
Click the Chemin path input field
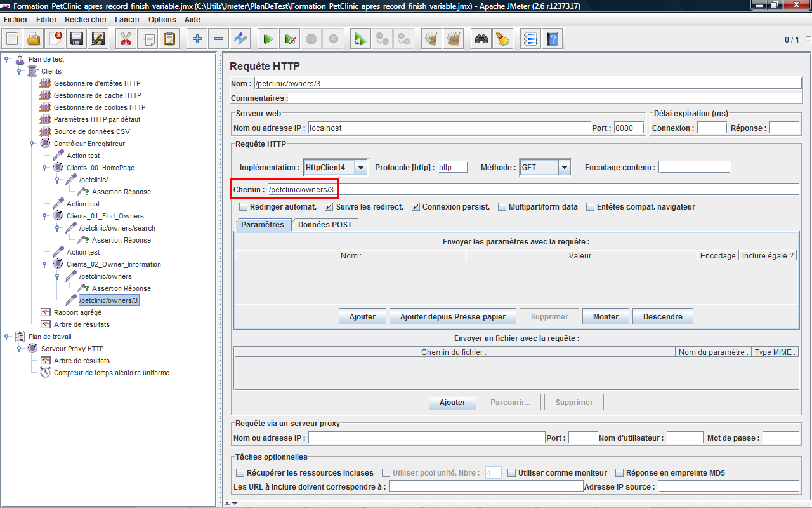(x=532, y=189)
